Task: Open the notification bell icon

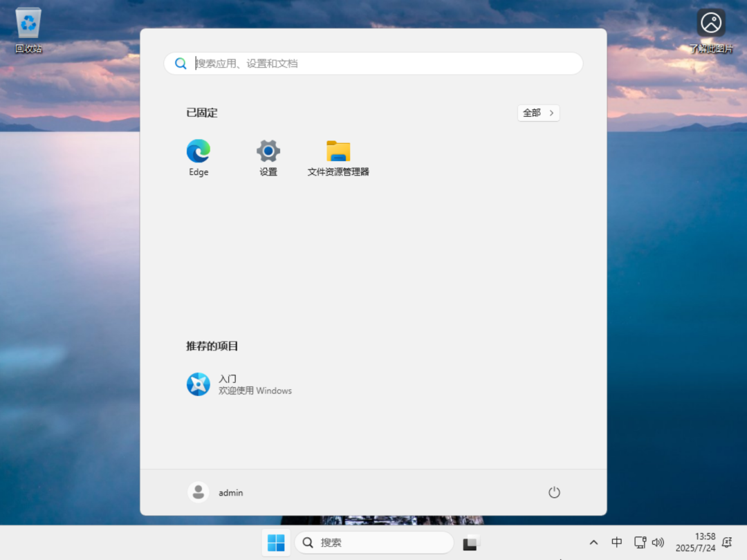Action: (x=727, y=543)
